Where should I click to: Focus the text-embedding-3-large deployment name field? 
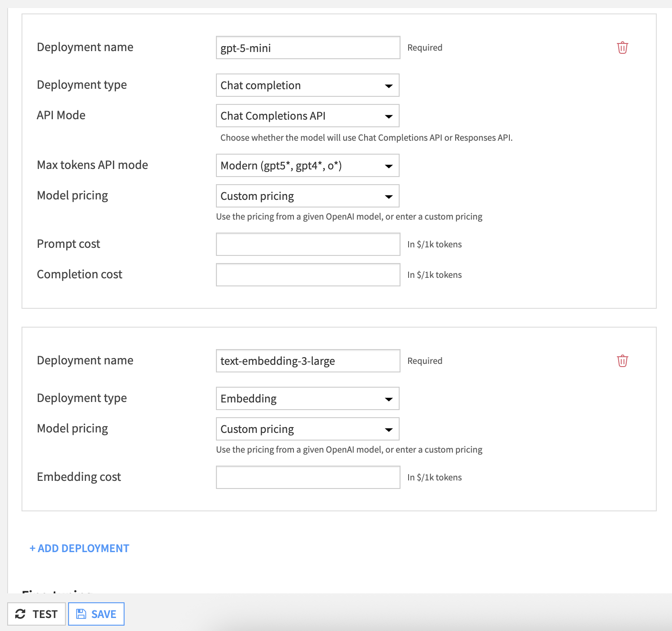coord(308,361)
